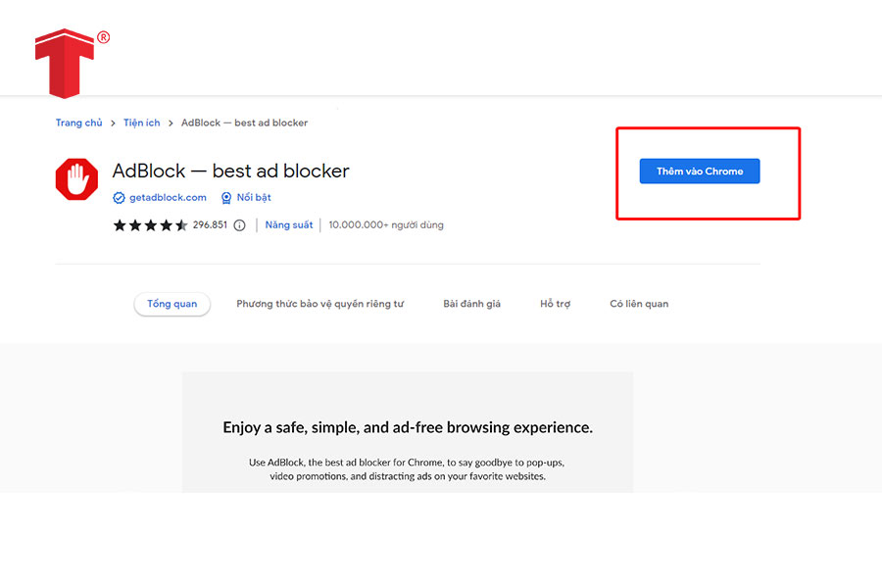Click the AdBlock stop-hand extension icon
The height and width of the screenshot is (588, 882).
click(76, 179)
